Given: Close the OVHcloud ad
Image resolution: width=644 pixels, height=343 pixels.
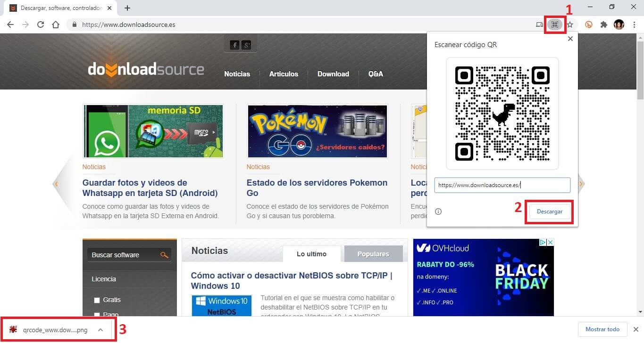Looking at the screenshot, I should [550, 242].
